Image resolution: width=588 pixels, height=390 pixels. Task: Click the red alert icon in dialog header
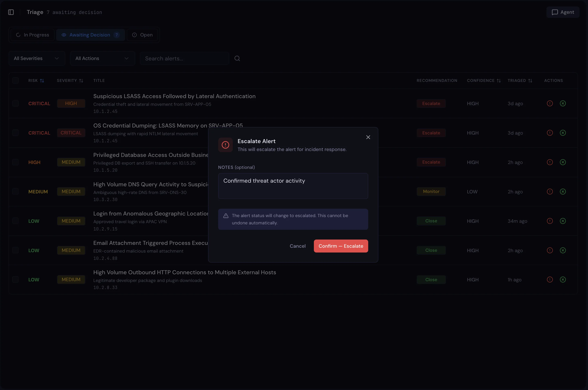pos(225,145)
